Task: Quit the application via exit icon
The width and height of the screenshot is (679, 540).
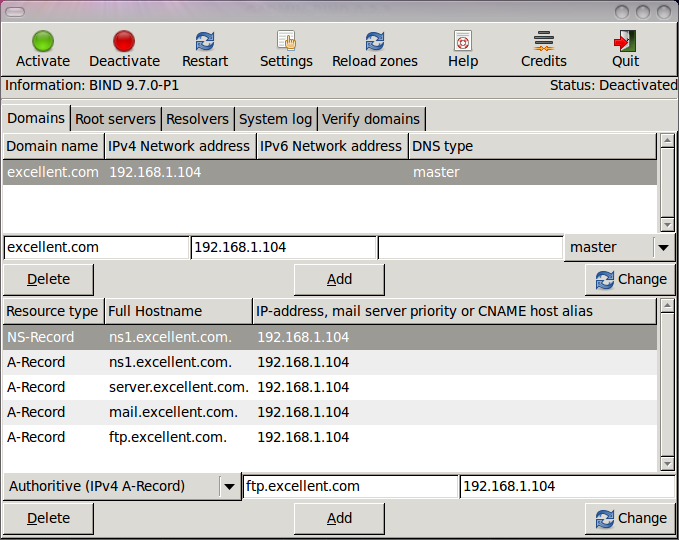Action: [x=625, y=41]
